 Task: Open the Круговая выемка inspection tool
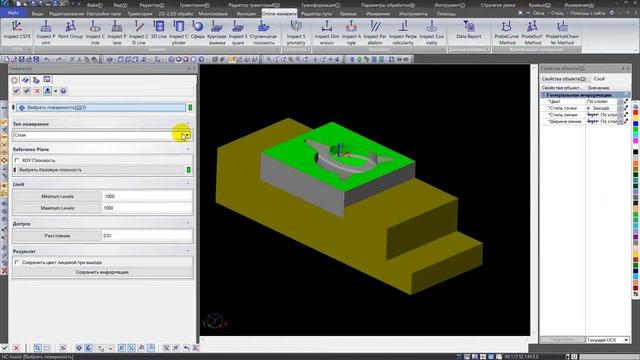(217, 32)
